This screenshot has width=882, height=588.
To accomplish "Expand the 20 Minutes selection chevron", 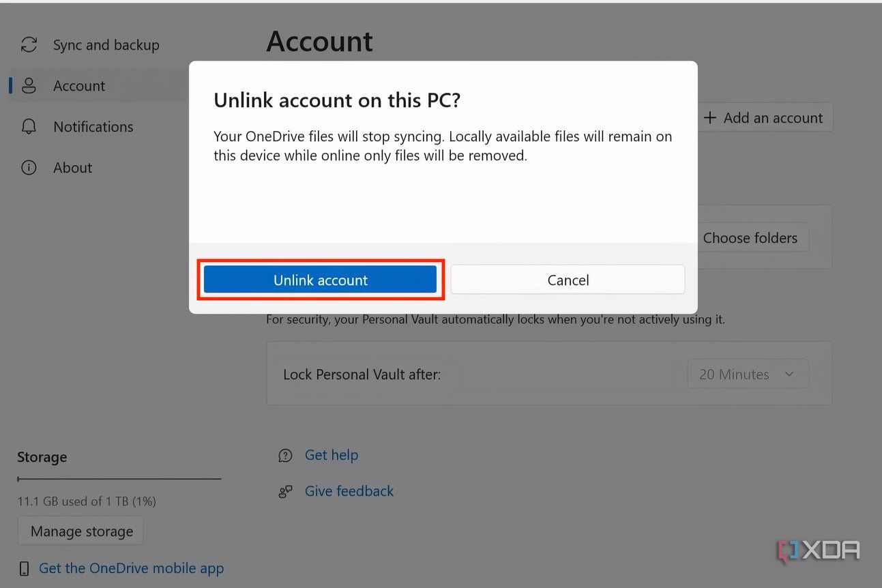I will pos(789,374).
